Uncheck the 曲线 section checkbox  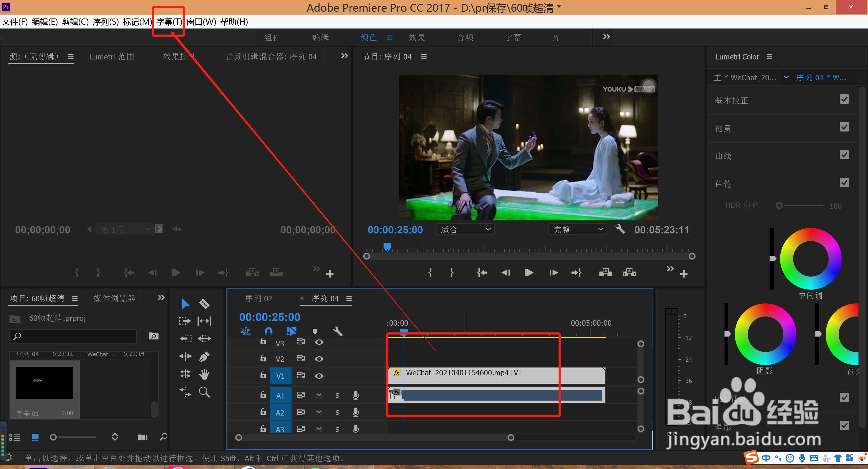pyautogui.click(x=844, y=155)
